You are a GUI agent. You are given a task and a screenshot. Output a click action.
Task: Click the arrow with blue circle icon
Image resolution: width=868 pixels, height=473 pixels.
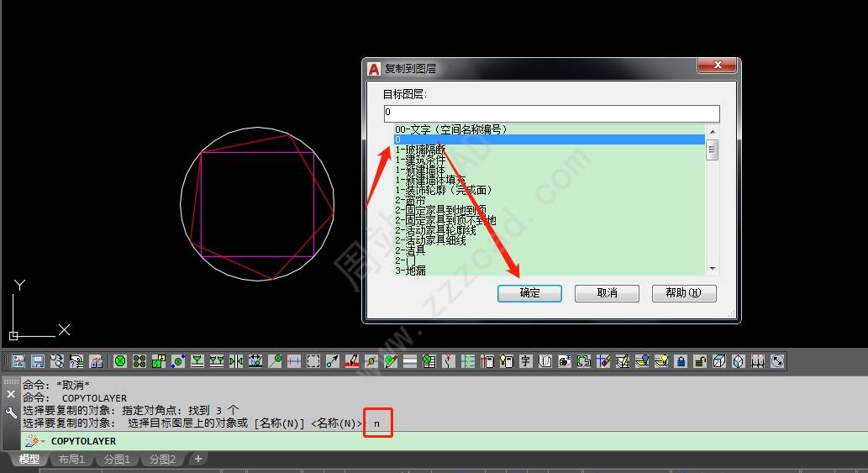coord(333,361)
